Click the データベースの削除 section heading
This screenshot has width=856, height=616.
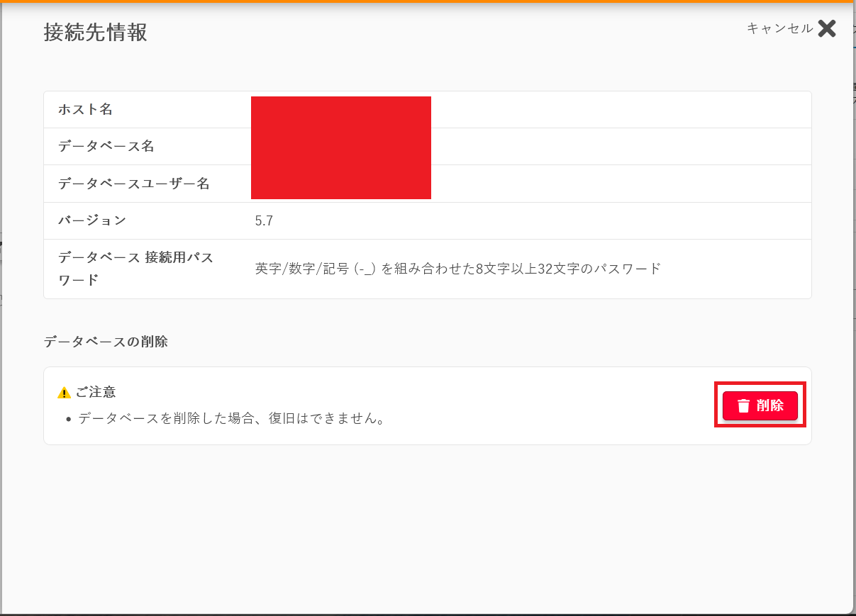[x=106, y=342]
